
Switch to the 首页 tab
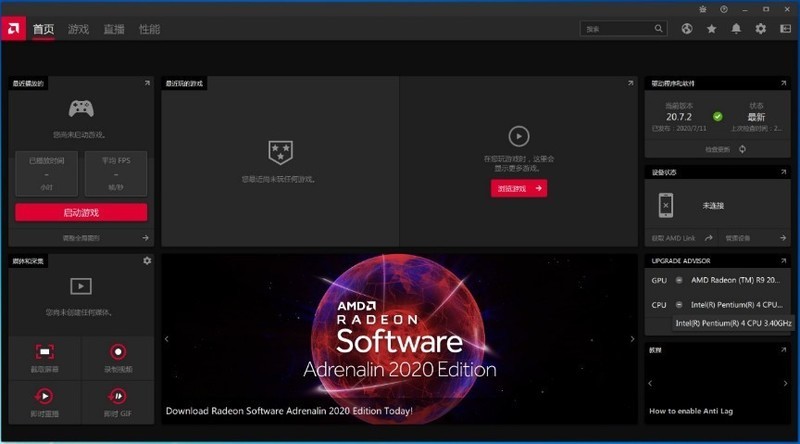[43, 29]
